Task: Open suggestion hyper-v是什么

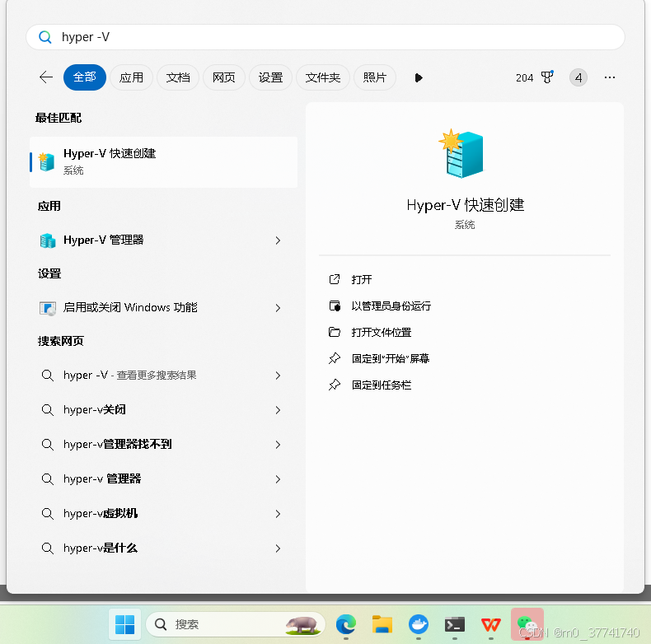Action: point(164,548)
